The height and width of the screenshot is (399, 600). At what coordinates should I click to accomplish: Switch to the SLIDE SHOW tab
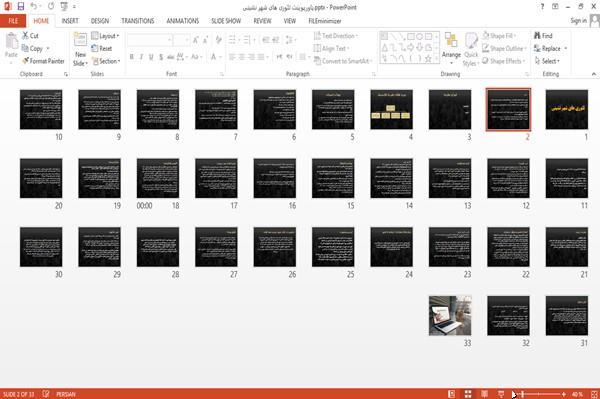[226, 21]
